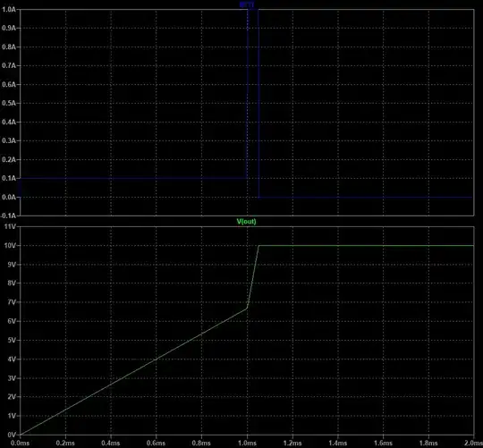The width and height of the screenshot is (483, 448).
Task: Click the -0.1A vertical axis label
Action: [8, 216]
